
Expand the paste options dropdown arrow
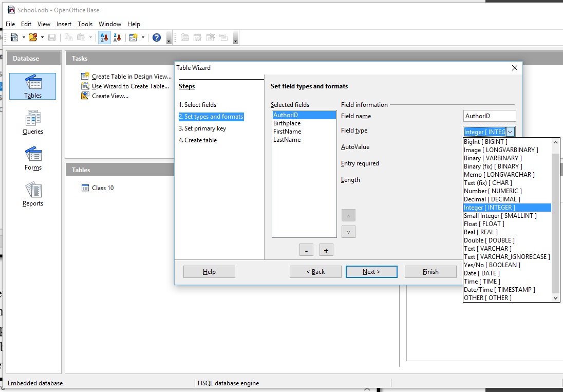coord(89,38)
